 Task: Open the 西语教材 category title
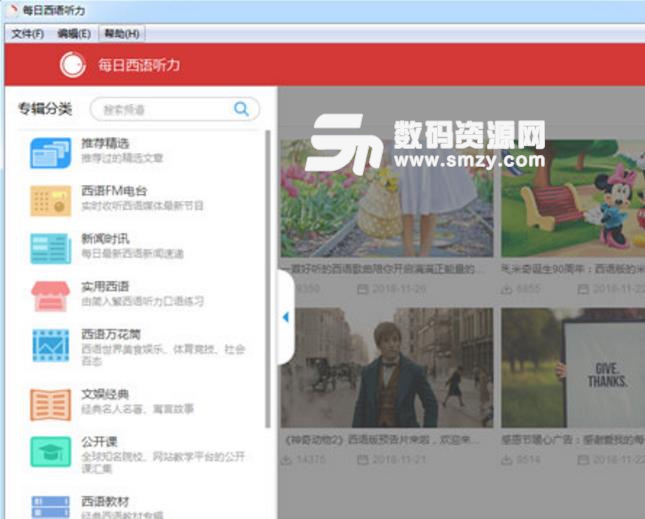point(105,501)
